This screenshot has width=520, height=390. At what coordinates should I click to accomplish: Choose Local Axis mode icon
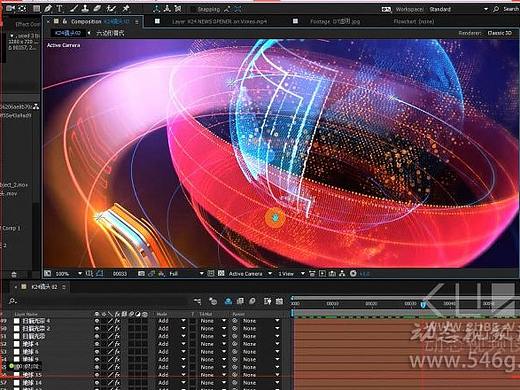pos(156,9)
